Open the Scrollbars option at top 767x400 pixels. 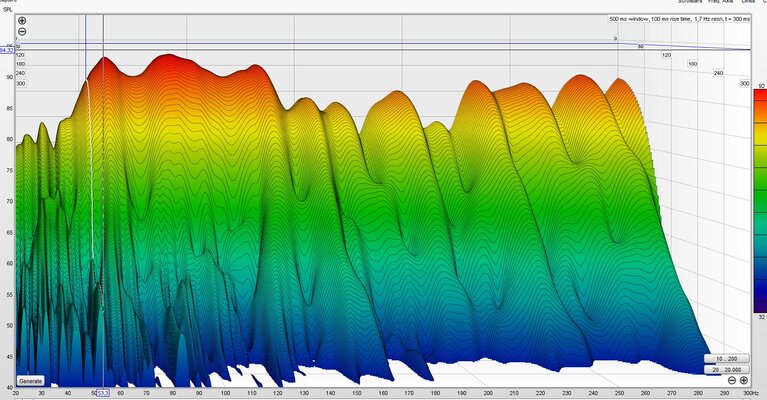pos(690,1)
